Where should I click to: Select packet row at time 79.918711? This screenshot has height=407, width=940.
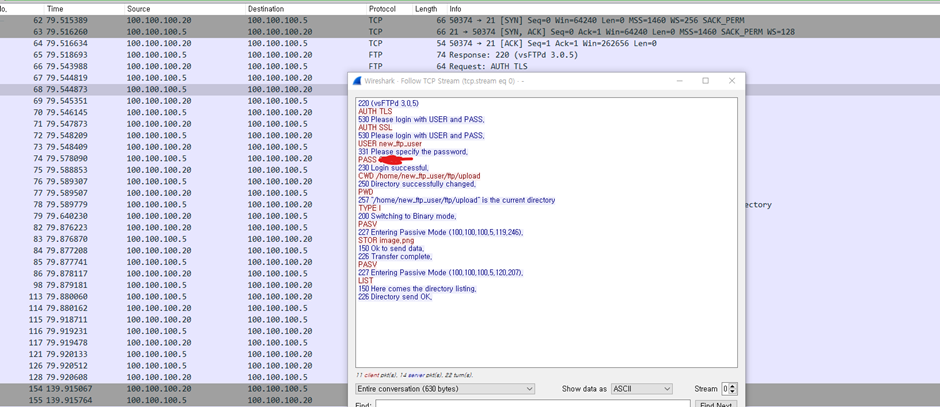coord(174,319)
